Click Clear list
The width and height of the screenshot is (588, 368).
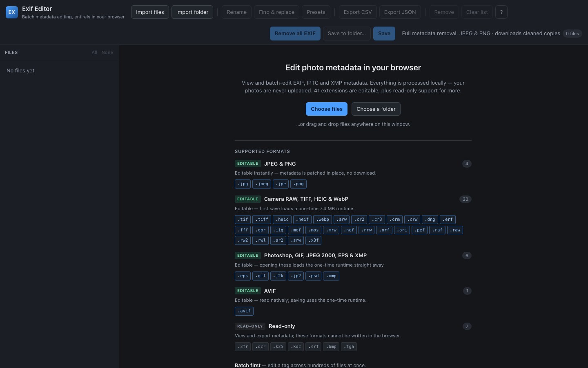(x=477, y=12)
